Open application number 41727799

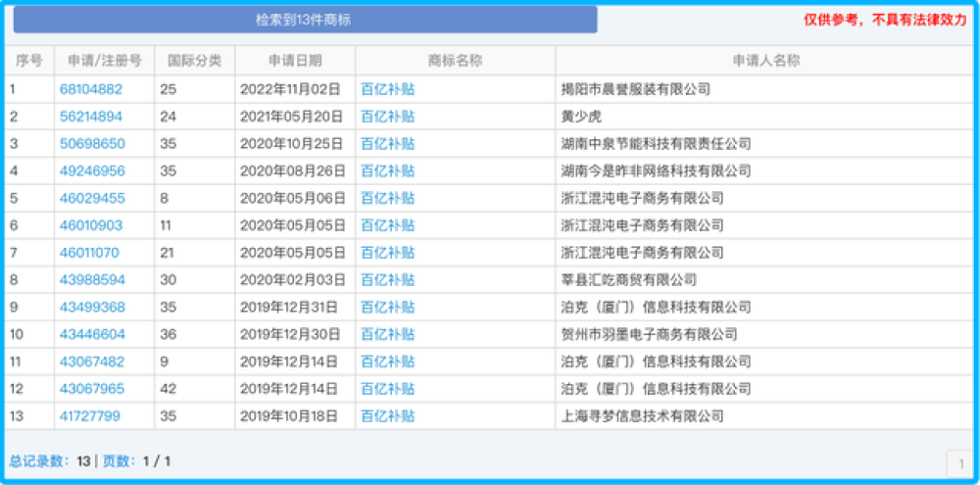pyautogui.click(x=90, y=416)
